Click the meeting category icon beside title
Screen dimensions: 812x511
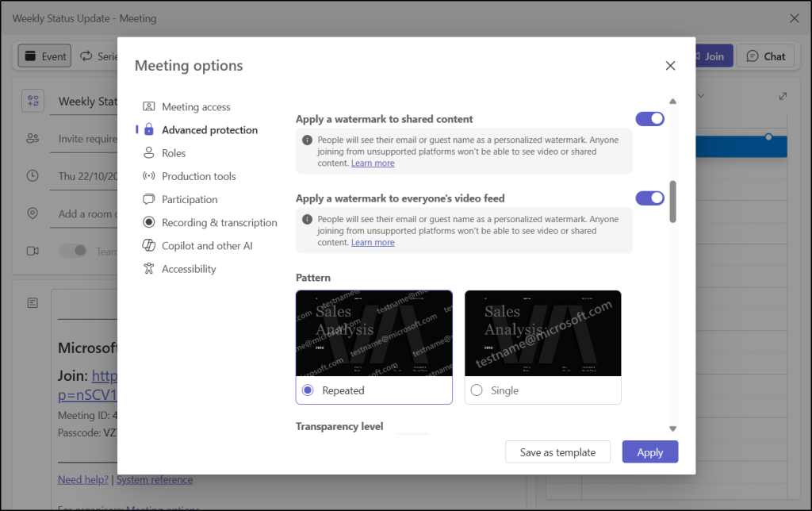pos(33,101)
